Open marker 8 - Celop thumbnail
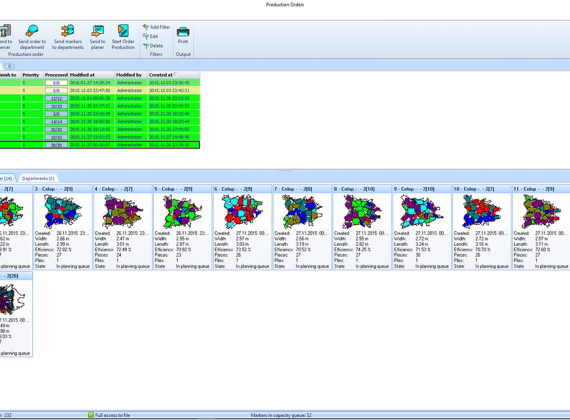Image resolution: width=570 pixels, height=420 pixels. click(x=362, y=211)
